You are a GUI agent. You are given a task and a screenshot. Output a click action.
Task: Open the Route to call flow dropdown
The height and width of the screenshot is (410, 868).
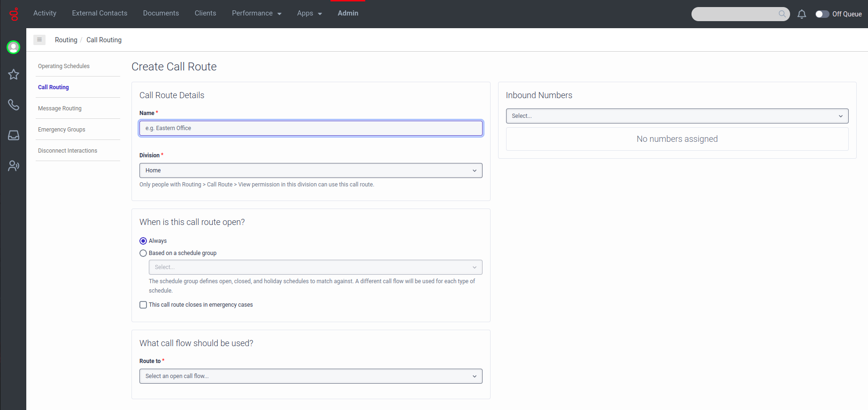point(311,376)
